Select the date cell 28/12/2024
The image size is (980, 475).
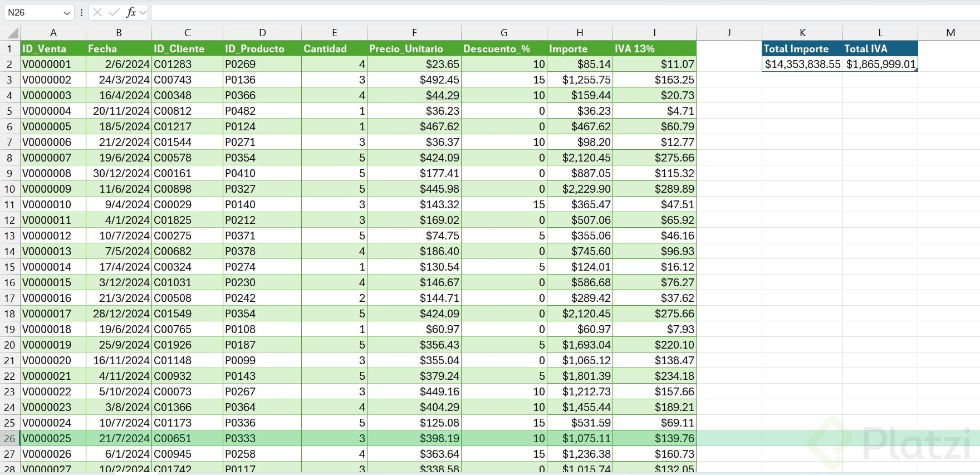click(119, 314)
